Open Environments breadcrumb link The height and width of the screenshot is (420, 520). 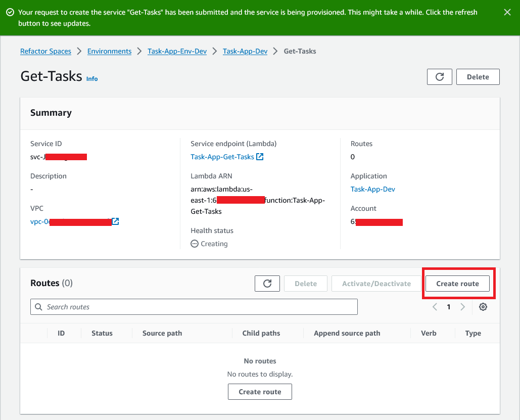tap(110, 51)
